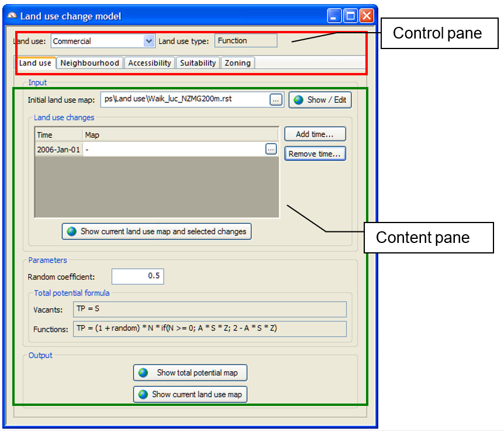The height and width of the screenshot is (431, 504).
Task: Select the Zoning tab
Action: (x=237, y=63)
